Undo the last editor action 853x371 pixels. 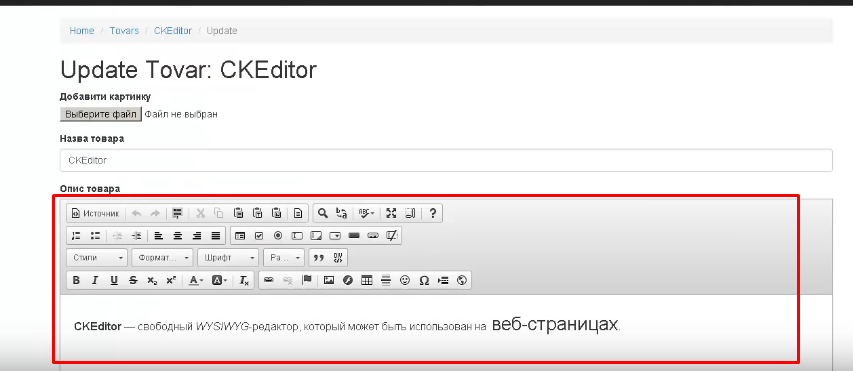[136, 213]
